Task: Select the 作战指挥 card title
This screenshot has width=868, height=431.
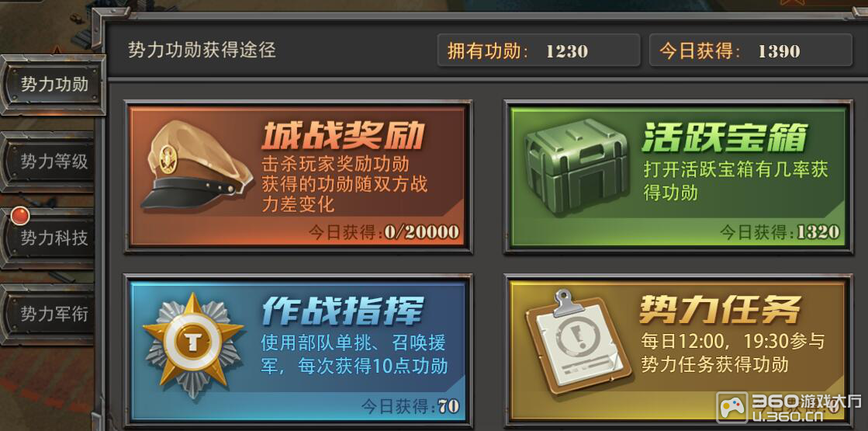Action: (x=343, y=310)
